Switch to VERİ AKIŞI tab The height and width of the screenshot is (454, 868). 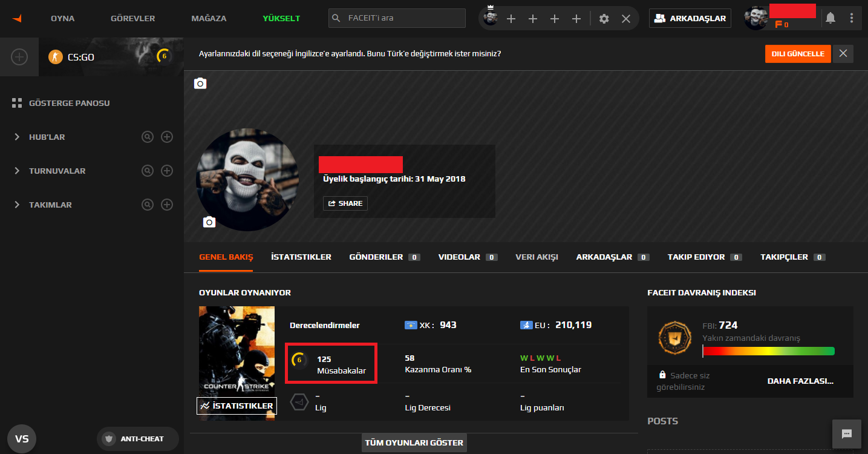537,257
